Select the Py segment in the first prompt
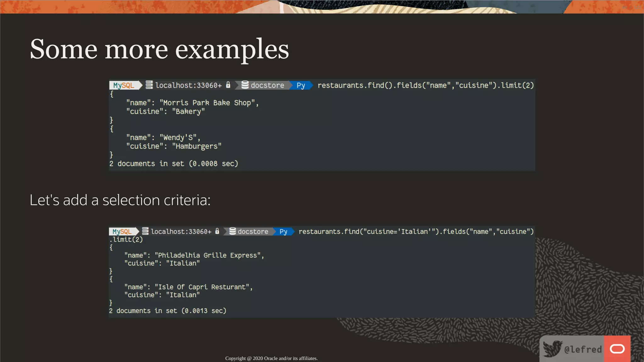 tap(301, 85)
